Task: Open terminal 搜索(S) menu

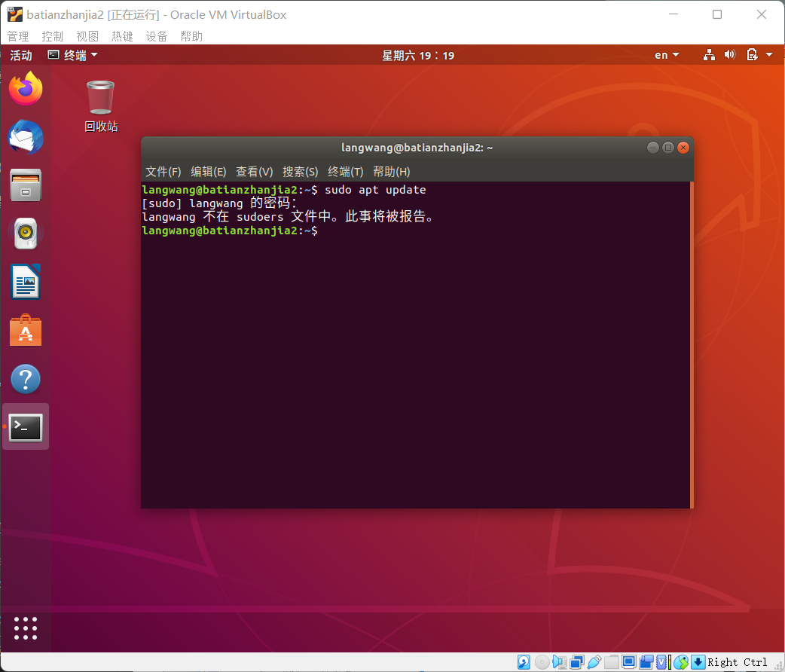Action: 301,172
